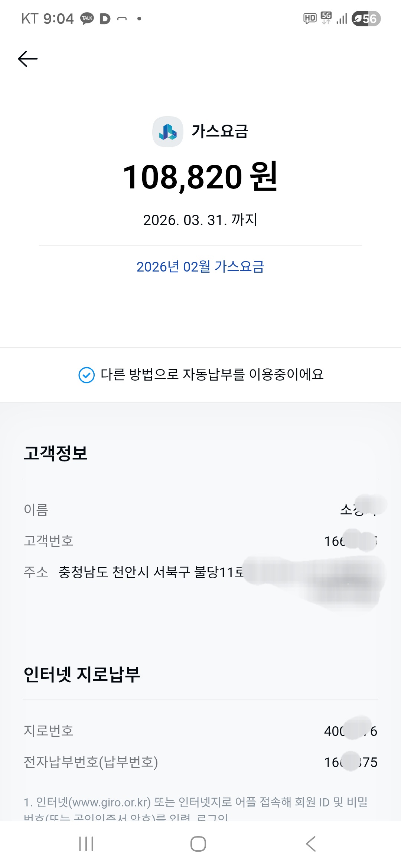401x868 pixels.
Task: Tap the KakaoTalk notification icon
Action: click(87, 19)
